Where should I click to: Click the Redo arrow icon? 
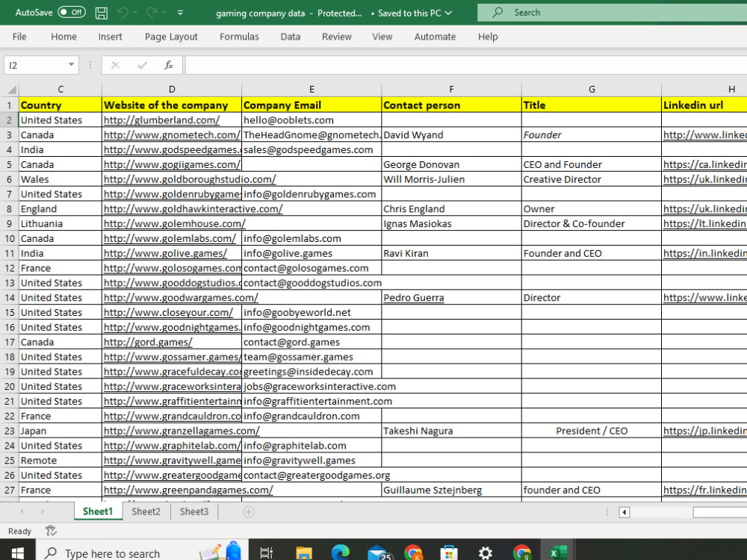point(152,13)
